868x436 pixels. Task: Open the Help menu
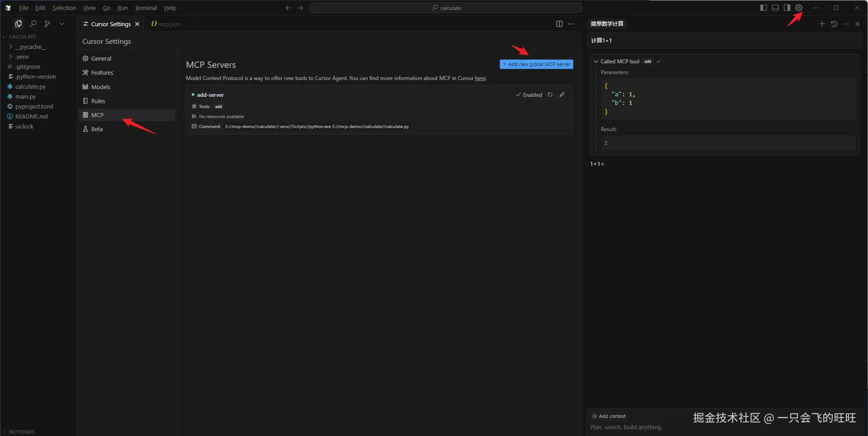[x=170, y=8]
